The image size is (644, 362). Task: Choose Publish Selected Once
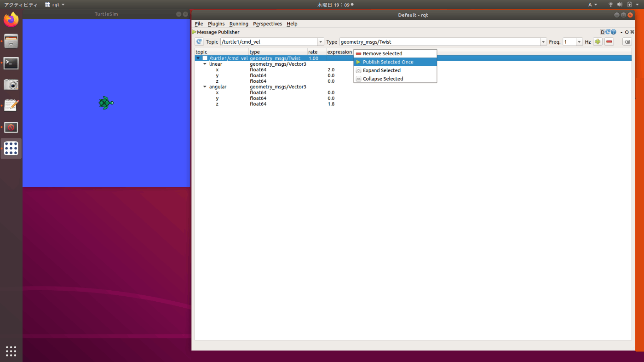click(x=395, y=62)
